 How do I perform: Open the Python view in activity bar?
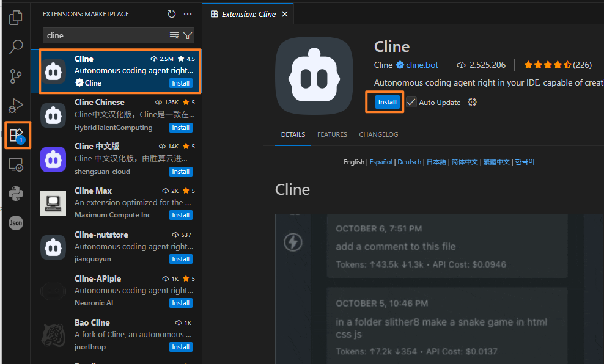pos(16,194)
